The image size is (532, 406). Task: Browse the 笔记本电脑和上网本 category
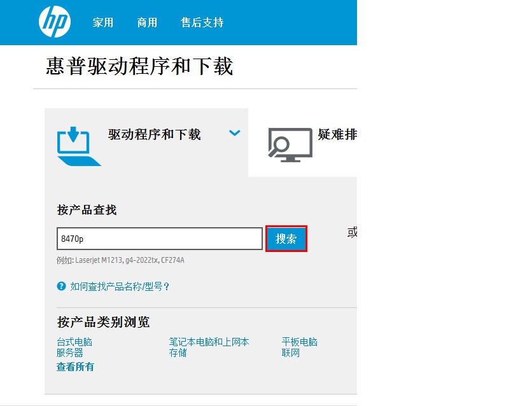[x=209, y=342]
